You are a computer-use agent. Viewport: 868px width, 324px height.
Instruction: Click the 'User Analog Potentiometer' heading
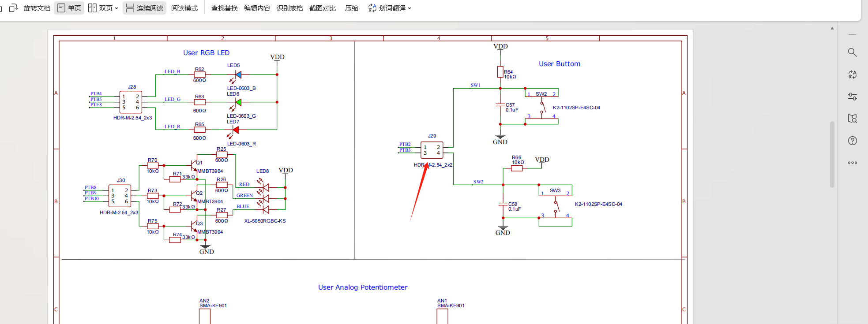pos(363,287)
